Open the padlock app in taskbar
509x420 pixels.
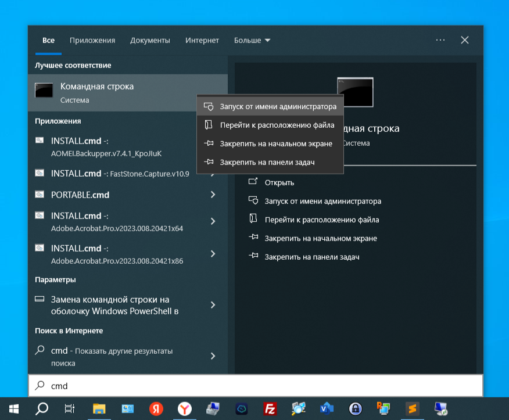[356, 408]
